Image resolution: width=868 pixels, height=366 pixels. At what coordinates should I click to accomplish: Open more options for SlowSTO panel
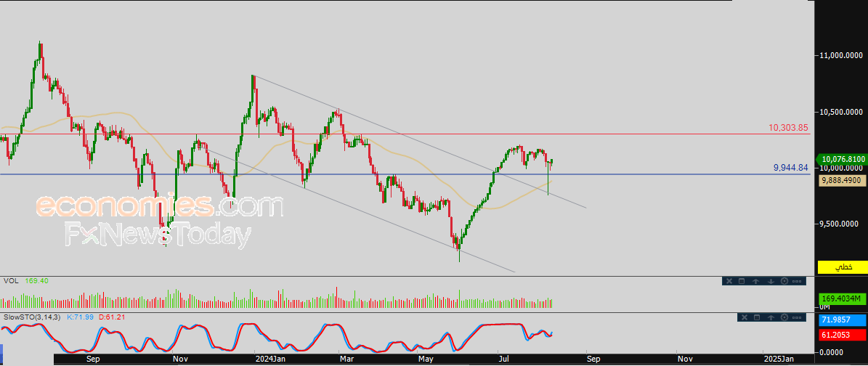tap(797, 317)
